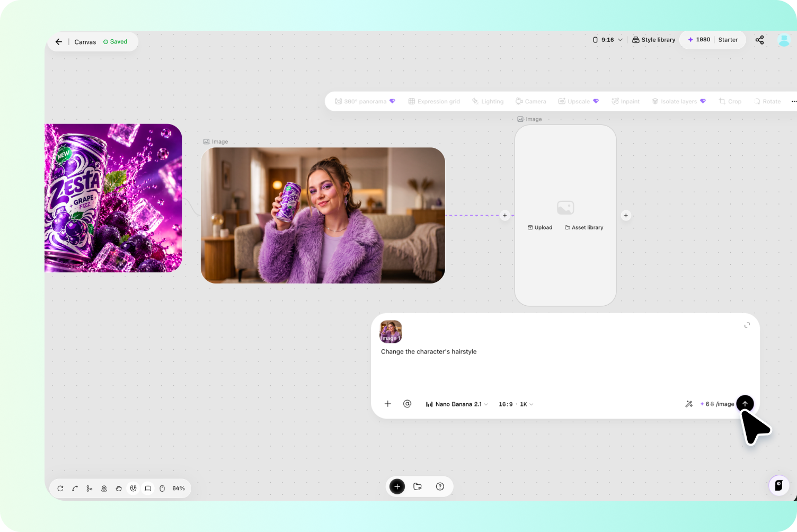
Task: Select the Camera tool
Action: [531, 101]
